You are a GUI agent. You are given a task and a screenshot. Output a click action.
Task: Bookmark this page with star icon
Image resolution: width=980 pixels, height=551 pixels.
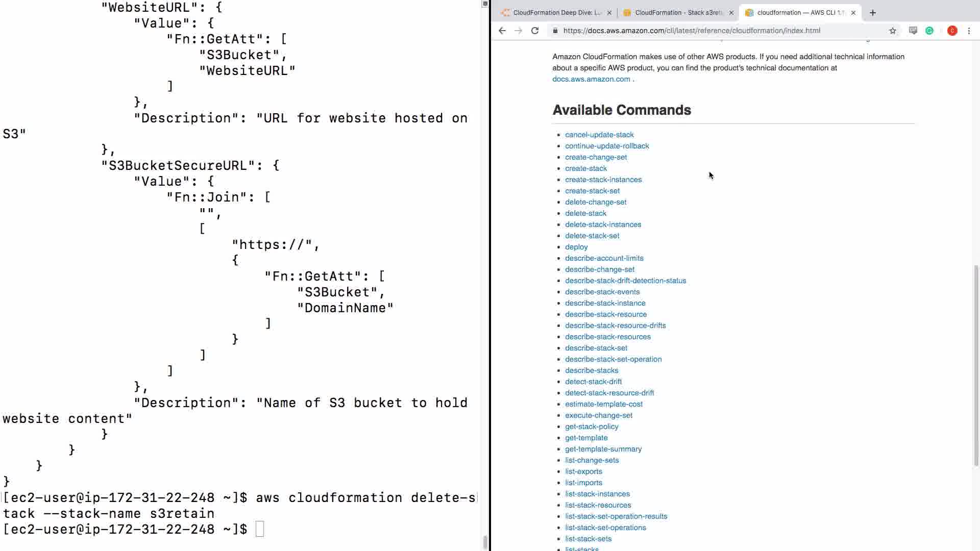pyautogui.click(x=893, y=31)
